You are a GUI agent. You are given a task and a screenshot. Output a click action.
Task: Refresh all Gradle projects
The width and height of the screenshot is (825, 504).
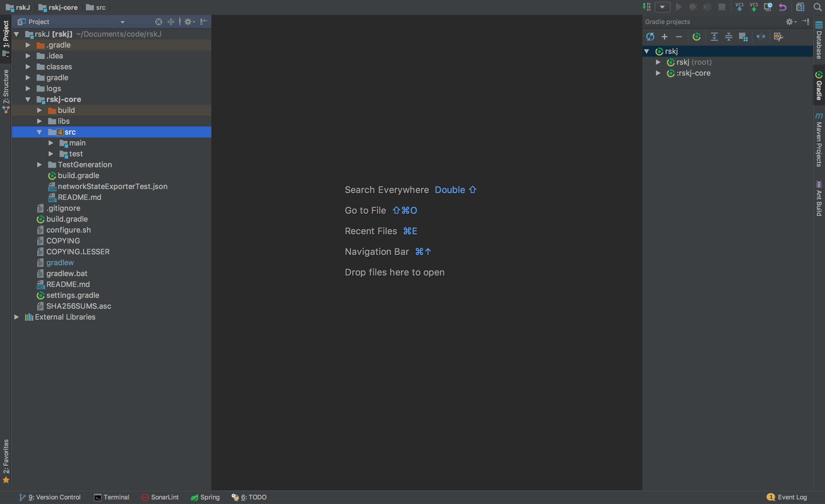pyautogui.click(x=650, y=37)
